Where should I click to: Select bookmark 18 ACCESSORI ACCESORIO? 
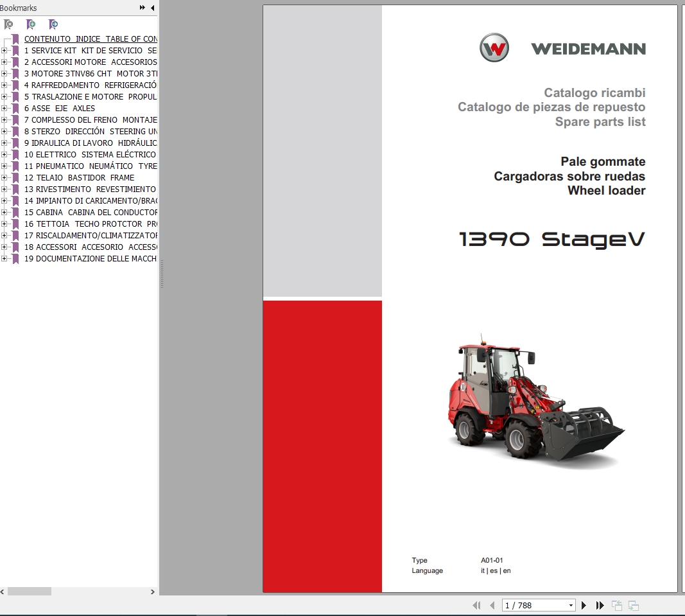91,247
